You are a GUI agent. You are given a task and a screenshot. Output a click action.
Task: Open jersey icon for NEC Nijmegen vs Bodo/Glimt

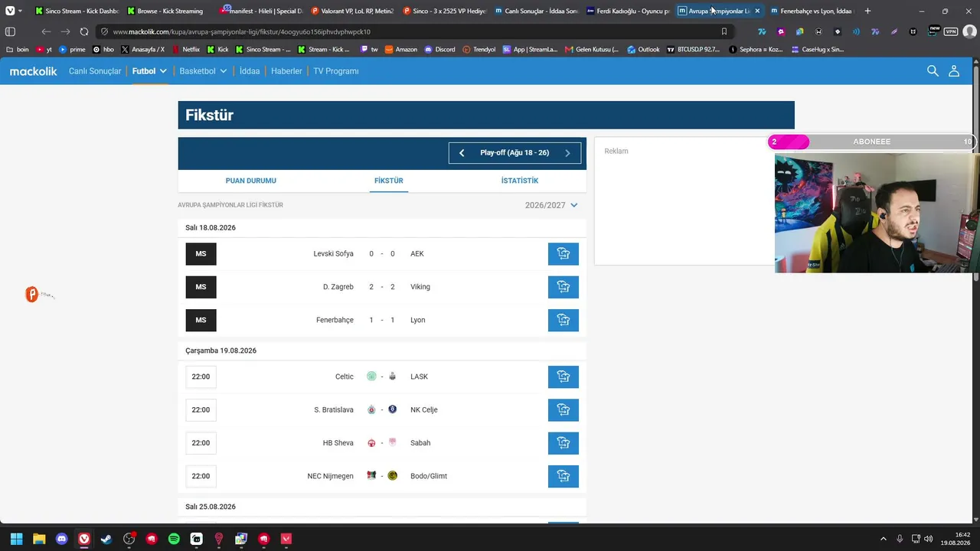coord(563,476)
